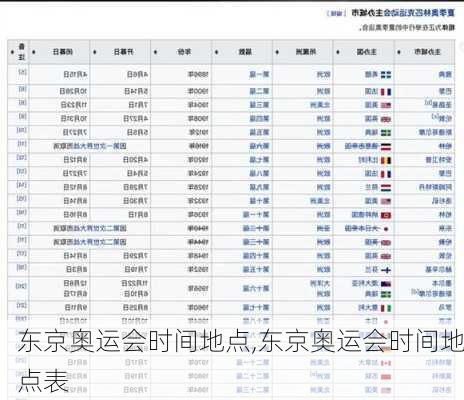
Task: Click section heading 夏季奥林匹克运动会主办城市
Action: (x=403, y=13)
